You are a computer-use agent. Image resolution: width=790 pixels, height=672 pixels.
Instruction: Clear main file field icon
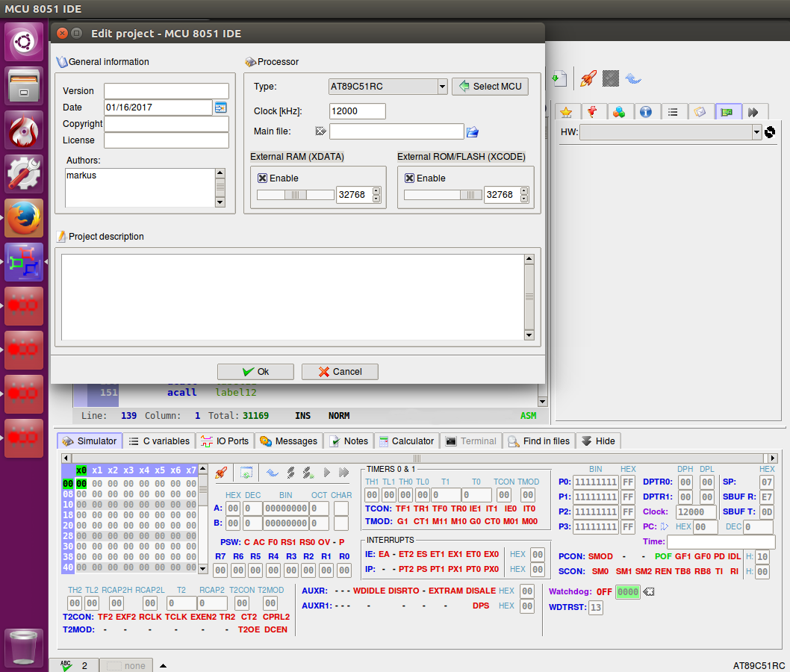coord(320,131)
